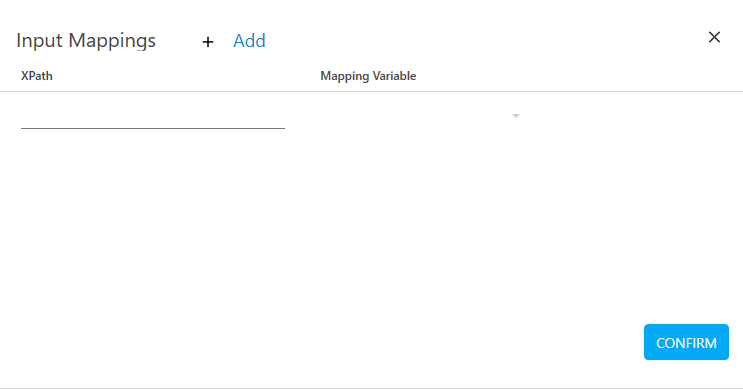
Task: Click the black plus sign in header
Action: 208,42
